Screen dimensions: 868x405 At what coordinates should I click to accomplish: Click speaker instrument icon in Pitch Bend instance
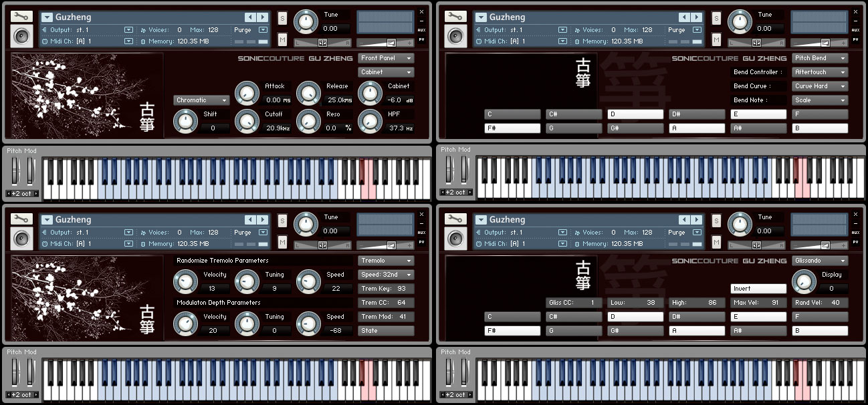click(x=455, y=35)
